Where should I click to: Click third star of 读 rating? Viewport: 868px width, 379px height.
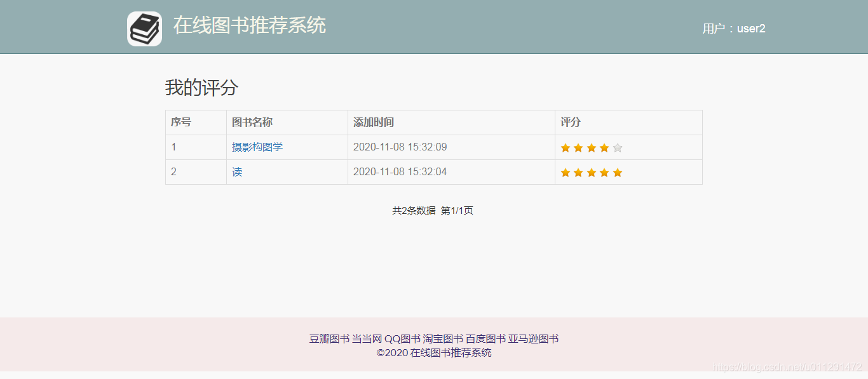click(592, 173)
